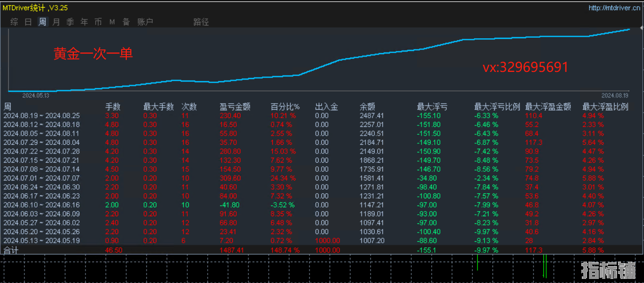Click the 手数 column header

(113, 107)
